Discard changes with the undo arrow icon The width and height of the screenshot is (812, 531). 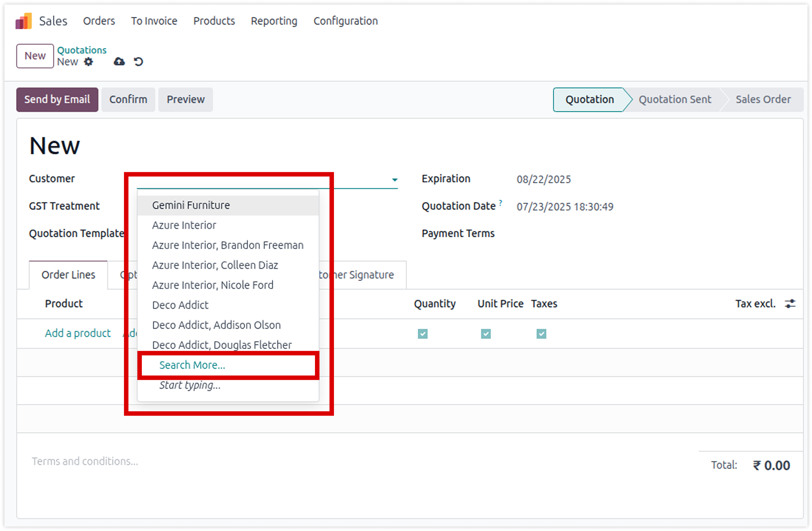coord(138,62)
